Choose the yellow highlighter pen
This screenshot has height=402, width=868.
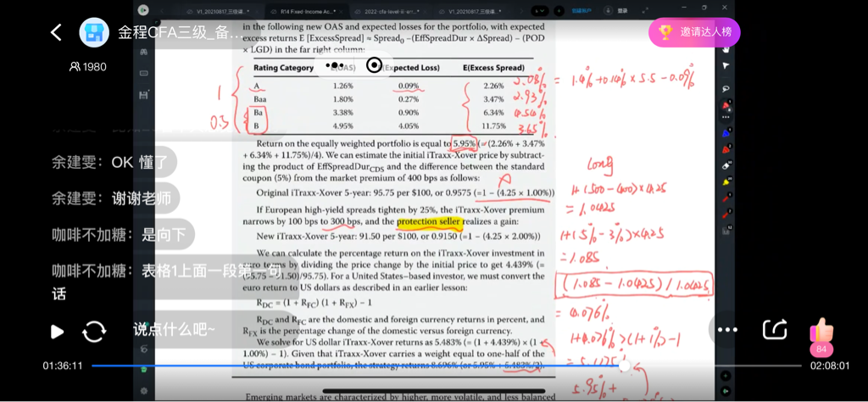click(x=726, y=181)
